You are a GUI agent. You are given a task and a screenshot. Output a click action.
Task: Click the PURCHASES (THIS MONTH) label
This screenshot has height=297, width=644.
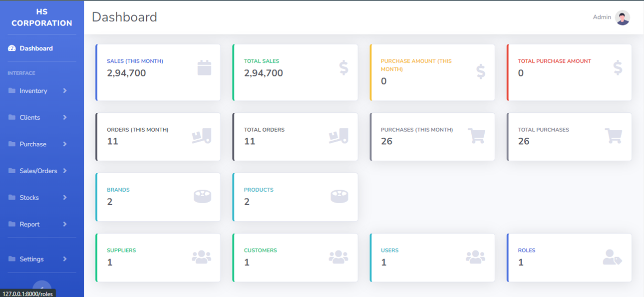point(417,130)
